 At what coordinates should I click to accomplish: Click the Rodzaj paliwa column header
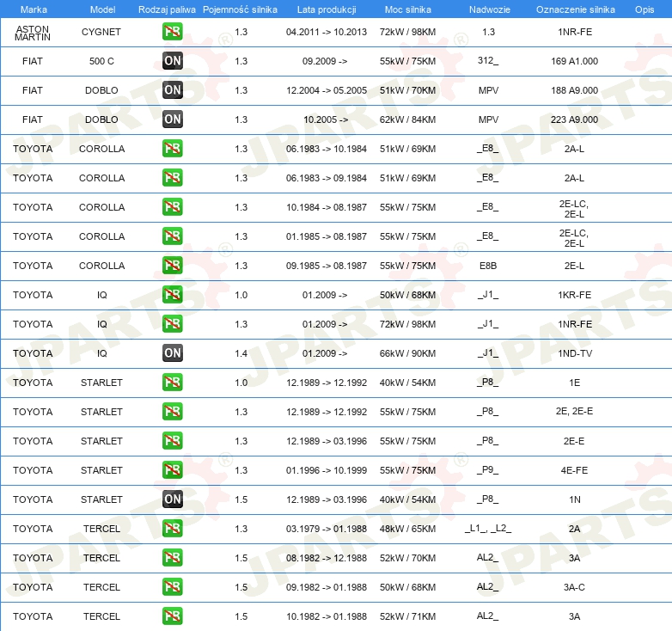click(x=166, y=9)
